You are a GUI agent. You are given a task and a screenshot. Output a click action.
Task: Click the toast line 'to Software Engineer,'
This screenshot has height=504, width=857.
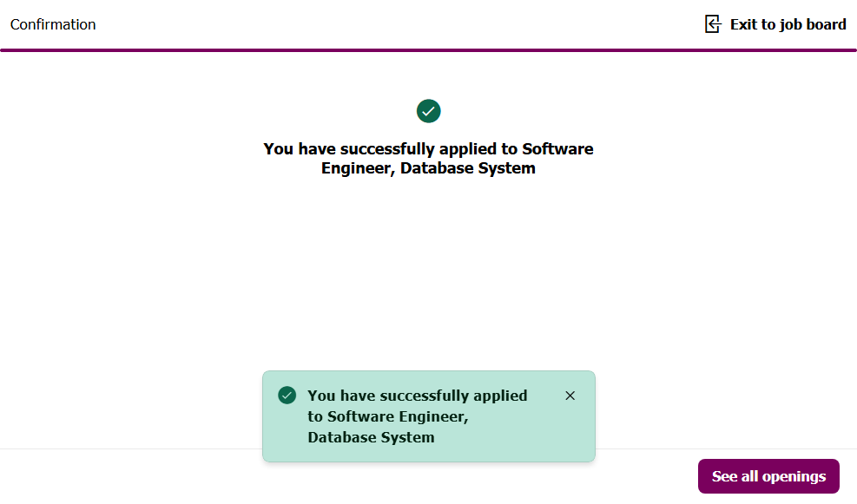[388, 416]
